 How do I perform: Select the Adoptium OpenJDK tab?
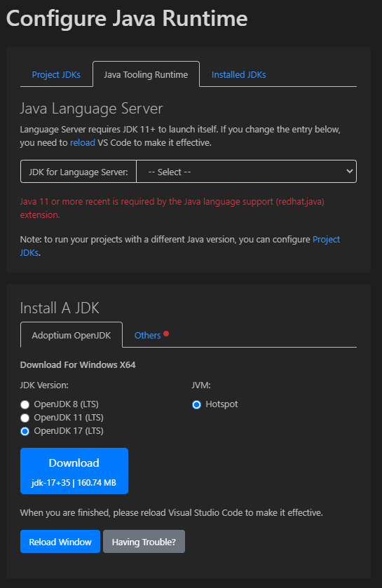(71, 335)
